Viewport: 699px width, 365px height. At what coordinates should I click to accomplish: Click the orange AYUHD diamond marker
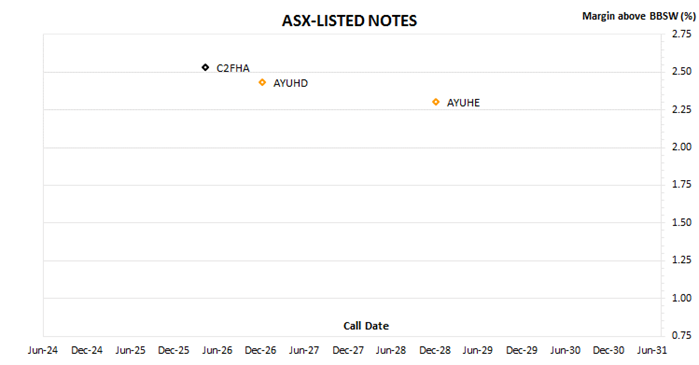coord(263,82)
